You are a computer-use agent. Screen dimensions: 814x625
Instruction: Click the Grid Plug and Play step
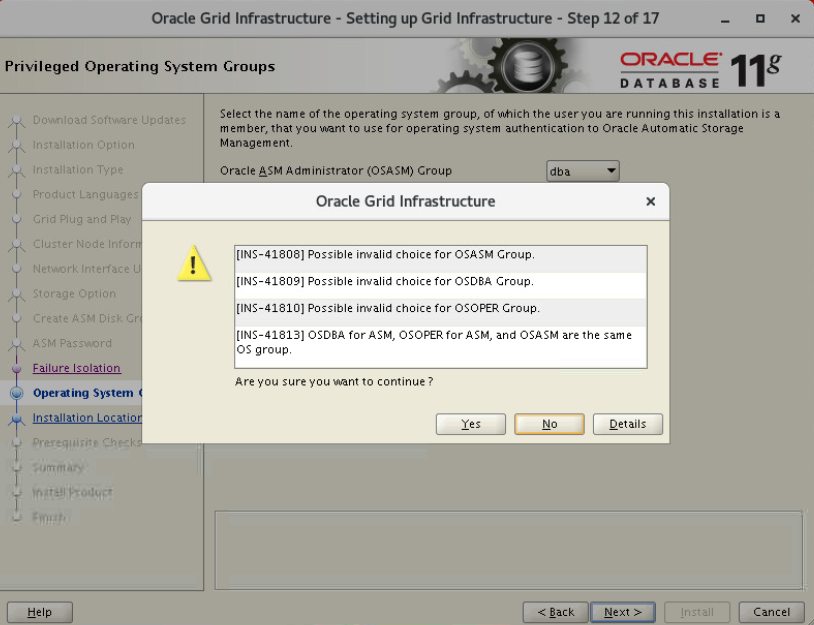82,219
